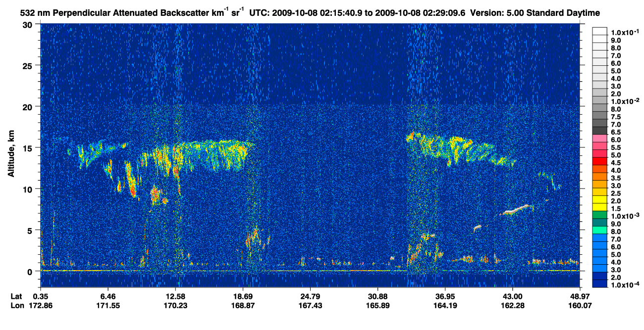Select latitude value 12.58
The height and width of the screenshot is (330, 644).
175,296
